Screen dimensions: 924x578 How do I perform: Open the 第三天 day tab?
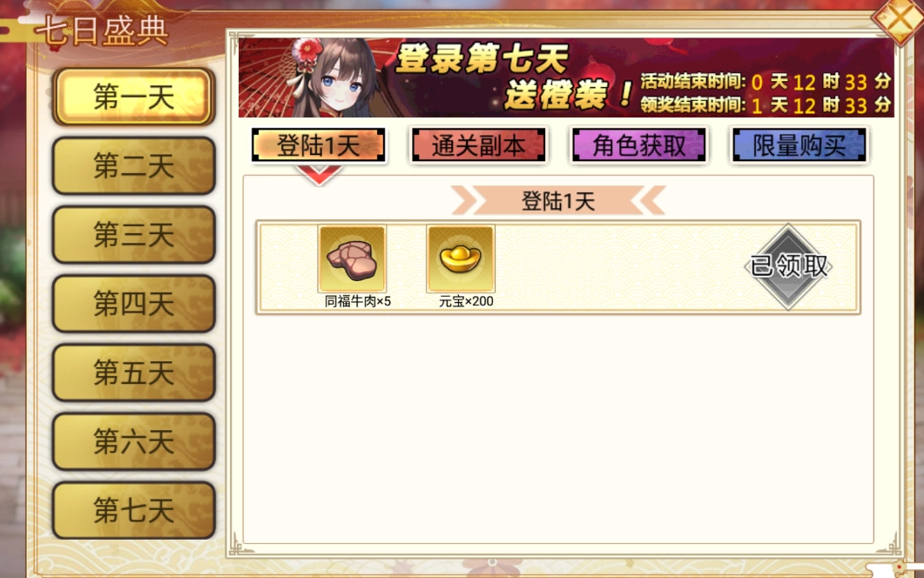[134, 234]
